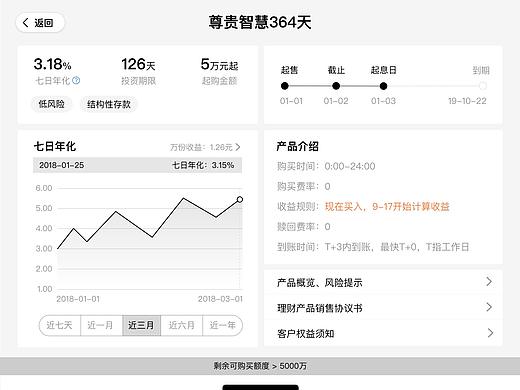This screenshot has height=390, width=520.
Task: Click the 3.18% seven-day yield value
Action: pos(52,64)
